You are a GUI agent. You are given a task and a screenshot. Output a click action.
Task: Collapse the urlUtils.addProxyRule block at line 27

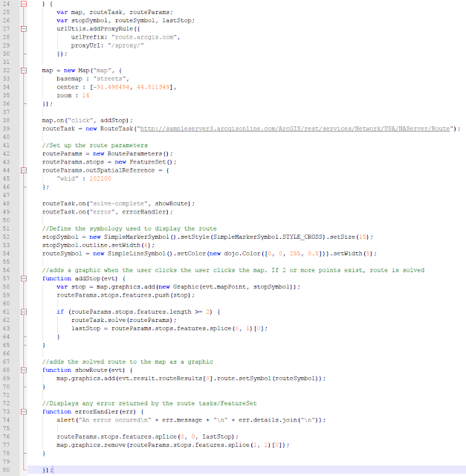[24, 29]
